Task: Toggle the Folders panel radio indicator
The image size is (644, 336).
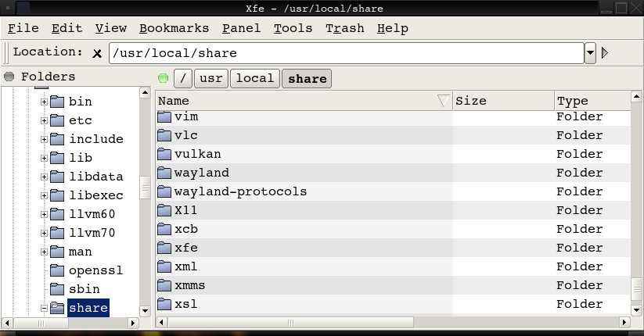Action: coord(9,77)
